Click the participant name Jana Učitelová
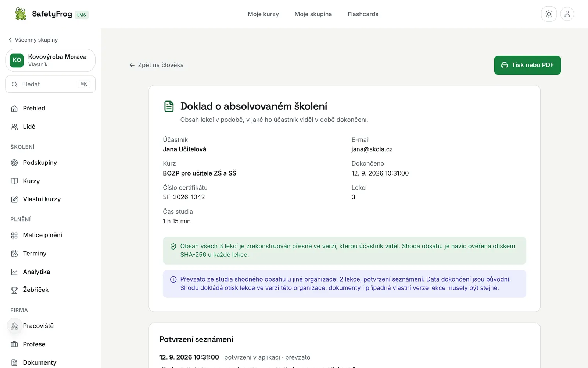This screenshot has width=588, height=368. [x=184, y=149]
